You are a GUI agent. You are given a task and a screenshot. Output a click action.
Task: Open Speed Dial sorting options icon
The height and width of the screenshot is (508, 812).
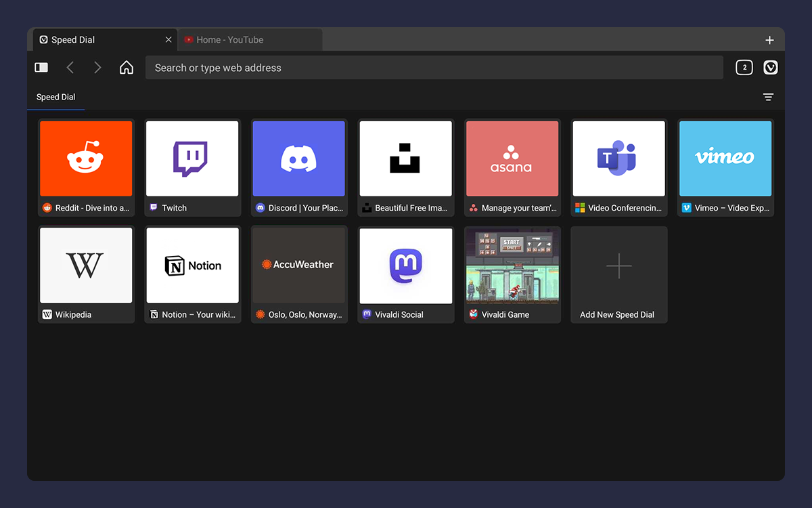(x=768, y=97)
